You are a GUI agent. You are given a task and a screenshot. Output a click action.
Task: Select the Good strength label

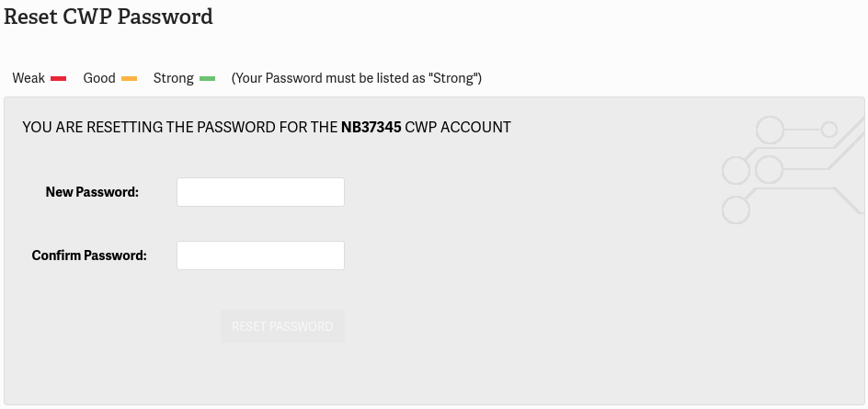pyautogui.click(x=98, y=78)
